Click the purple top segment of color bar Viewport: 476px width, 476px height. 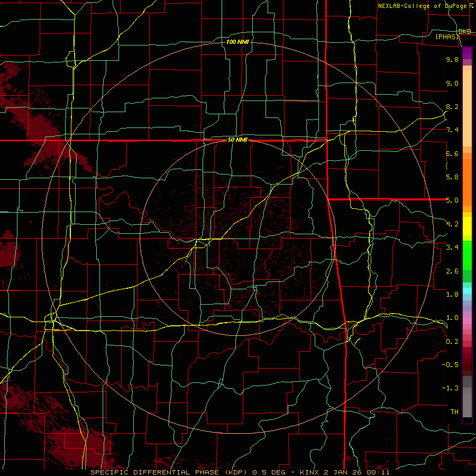(467, 53)
